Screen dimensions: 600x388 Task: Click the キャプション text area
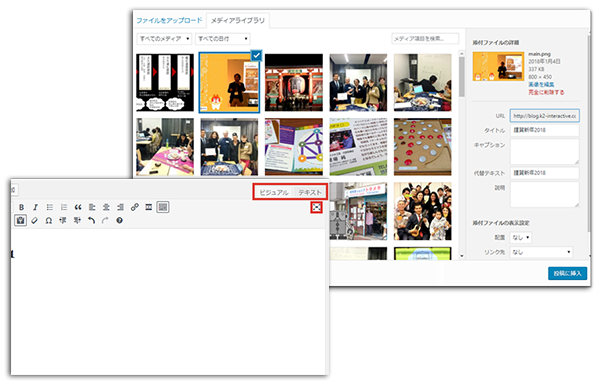click(x=545, y=152)
